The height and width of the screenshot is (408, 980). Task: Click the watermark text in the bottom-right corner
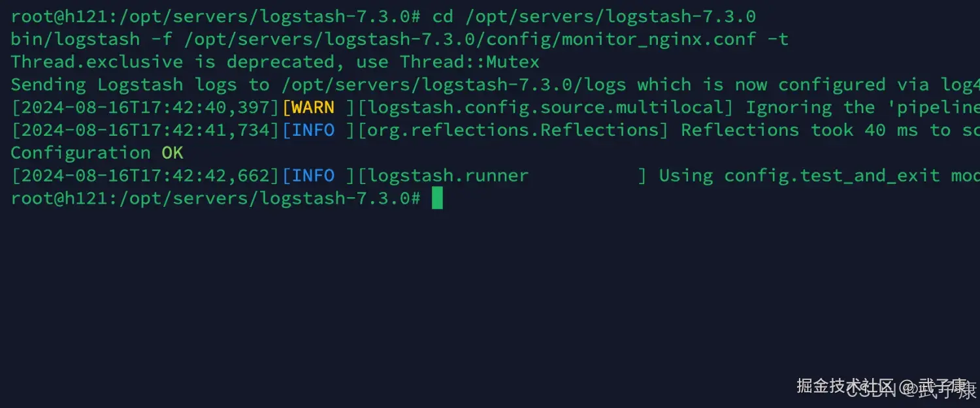885,386
